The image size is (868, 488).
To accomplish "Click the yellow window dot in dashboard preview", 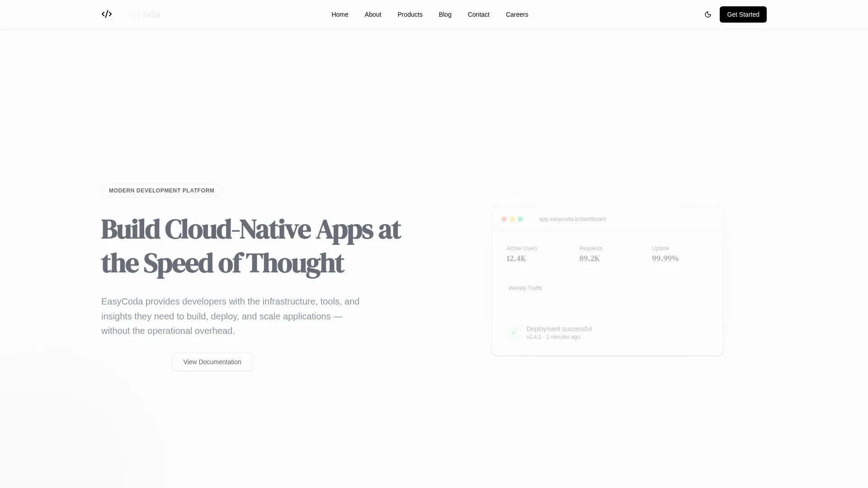I will 512,219.
